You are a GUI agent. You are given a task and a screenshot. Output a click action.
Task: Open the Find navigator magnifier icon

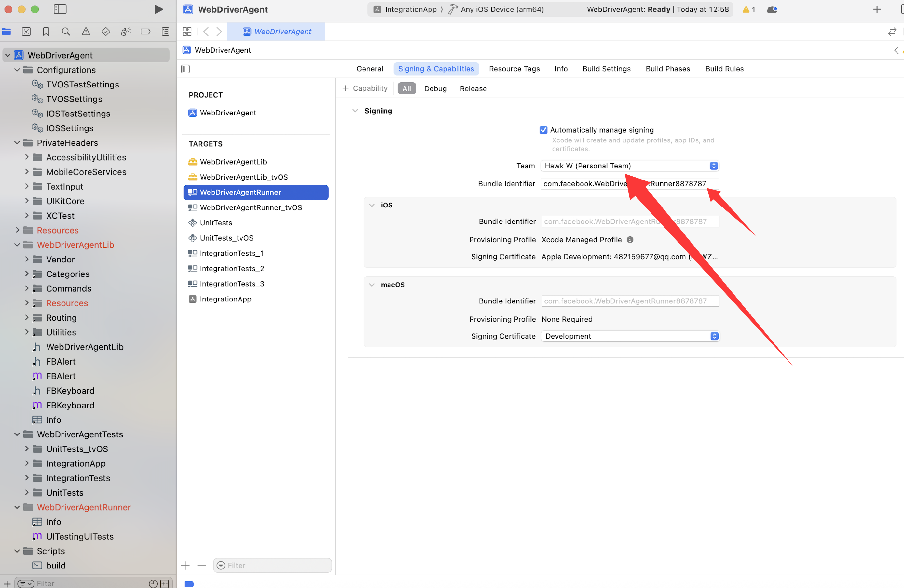66,32
